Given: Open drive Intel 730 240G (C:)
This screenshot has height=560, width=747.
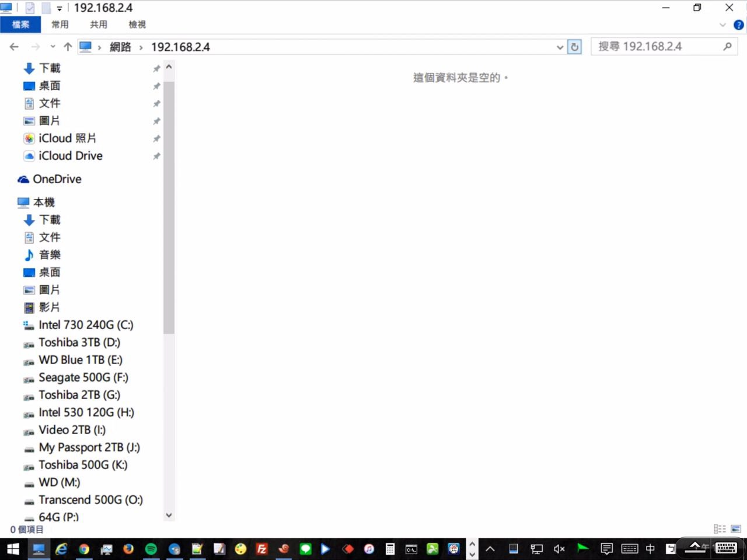Looking at the screenshot, I should pos(85,325).
